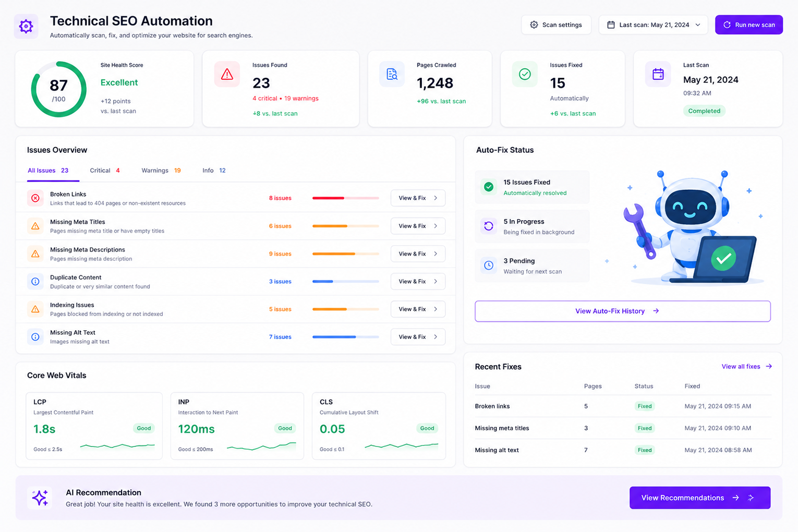
Task: Click the purple gear app logo
Action: tap(26, 26)
